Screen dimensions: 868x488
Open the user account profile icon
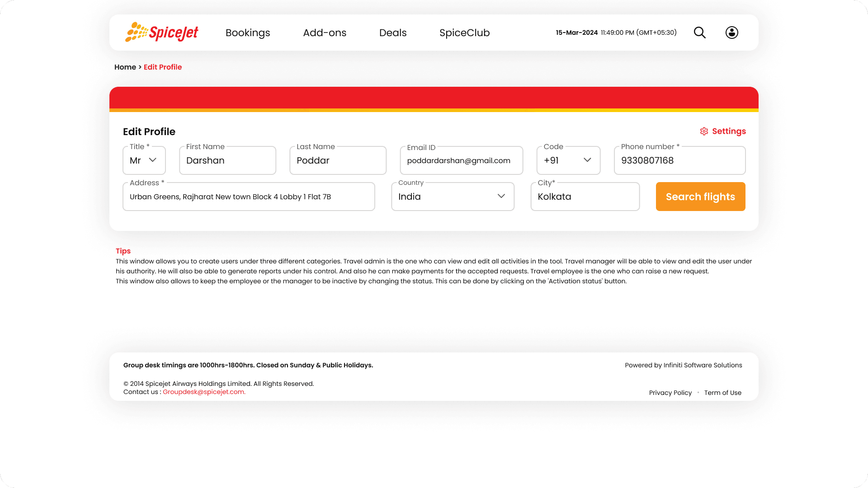tap(731, 33)
